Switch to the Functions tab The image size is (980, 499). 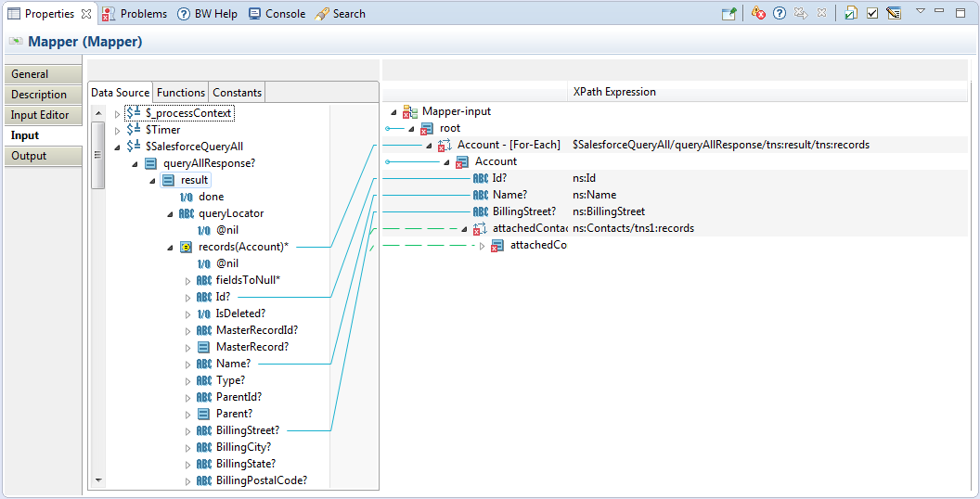pos(181,93)
